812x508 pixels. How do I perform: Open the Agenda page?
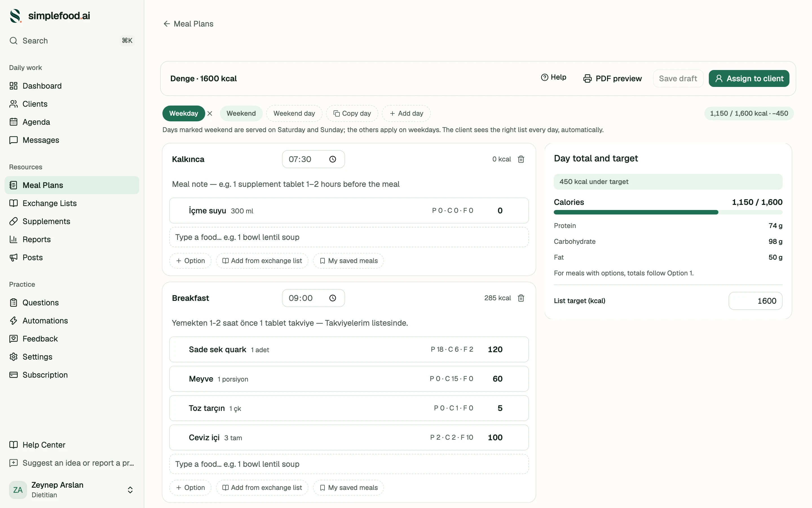(72, 122)
